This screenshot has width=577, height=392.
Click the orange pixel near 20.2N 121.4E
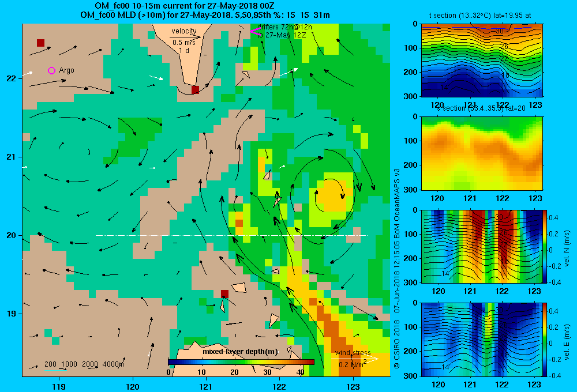239,223
